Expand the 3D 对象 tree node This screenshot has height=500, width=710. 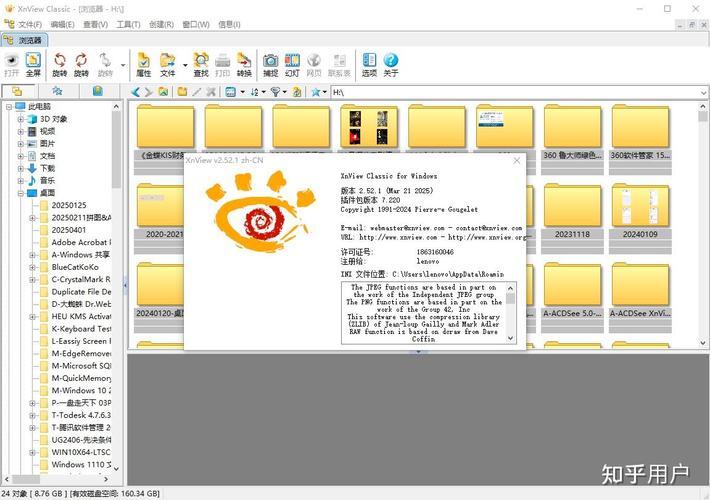click(x=20, y=119)
